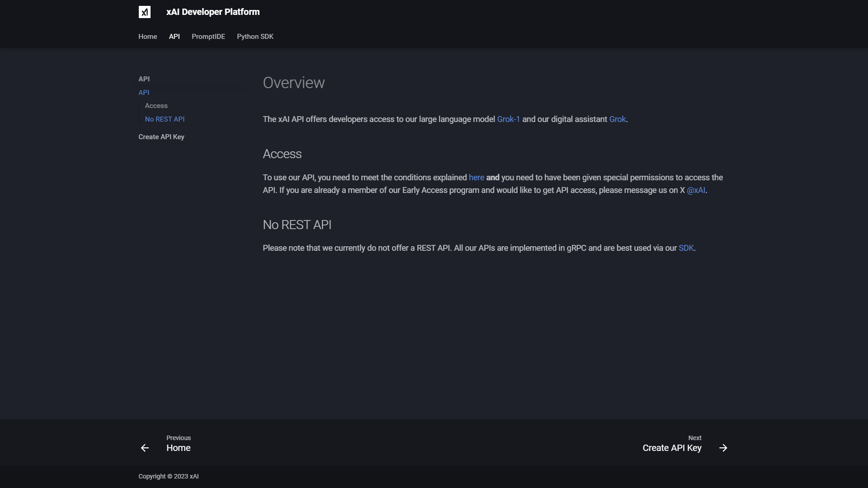Viewport: 868px width, 488px height.
Task: Open the Home tab
Action: click(x=148, y=37)
